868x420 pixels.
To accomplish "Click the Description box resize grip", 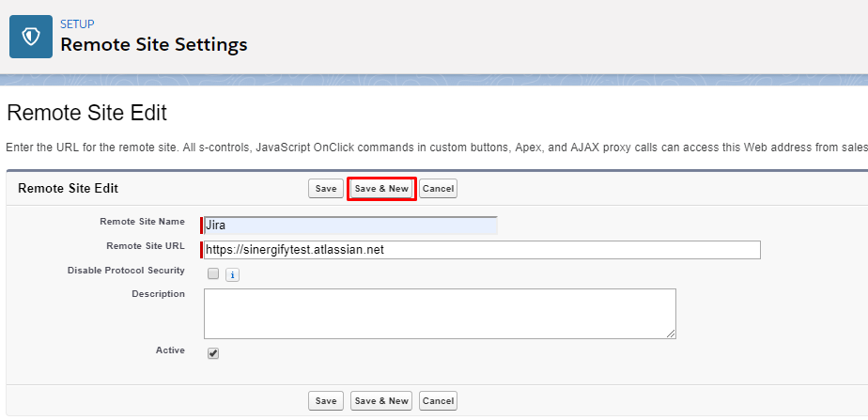I will point(671,334).
